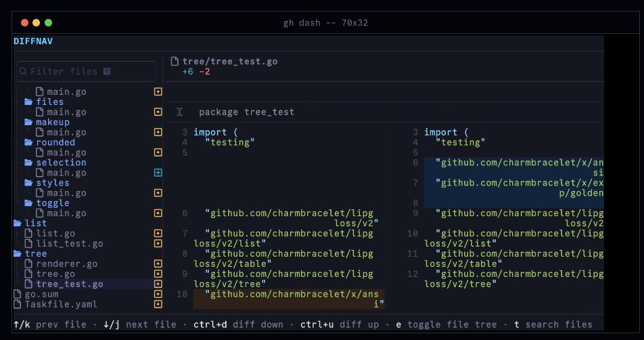Click the t key badge in filter box
Viewport: 644px width, 340px height.
coord(107,72)
